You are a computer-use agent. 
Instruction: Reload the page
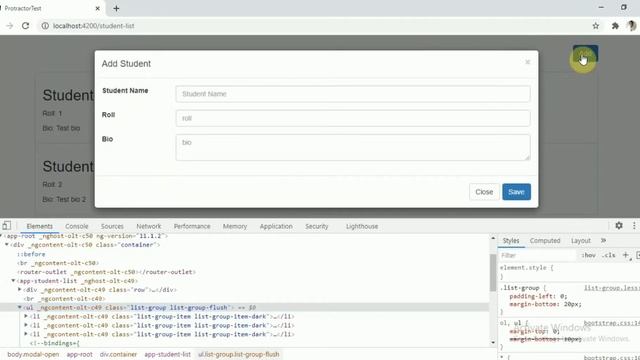click(x=25, y=26)
